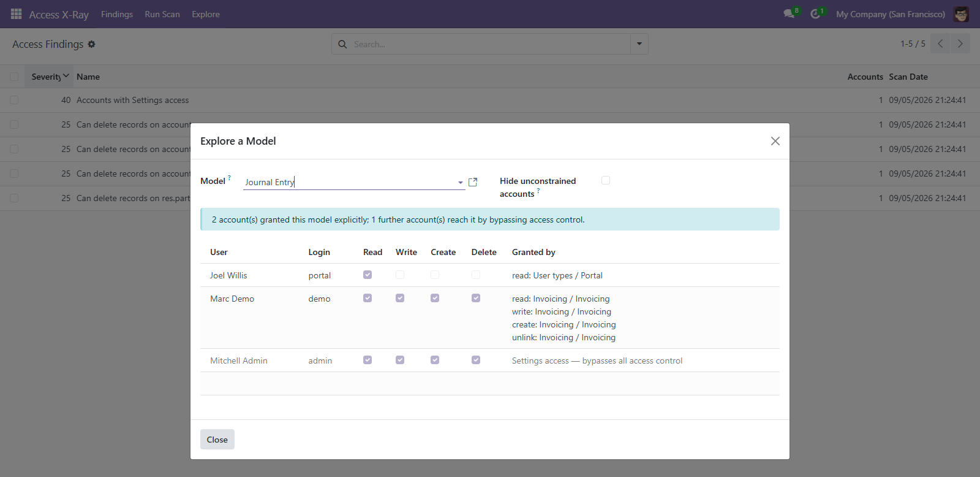Open the apps grid menu icon
The height and width of the screenshot is (477, 980).
point(17,13)
